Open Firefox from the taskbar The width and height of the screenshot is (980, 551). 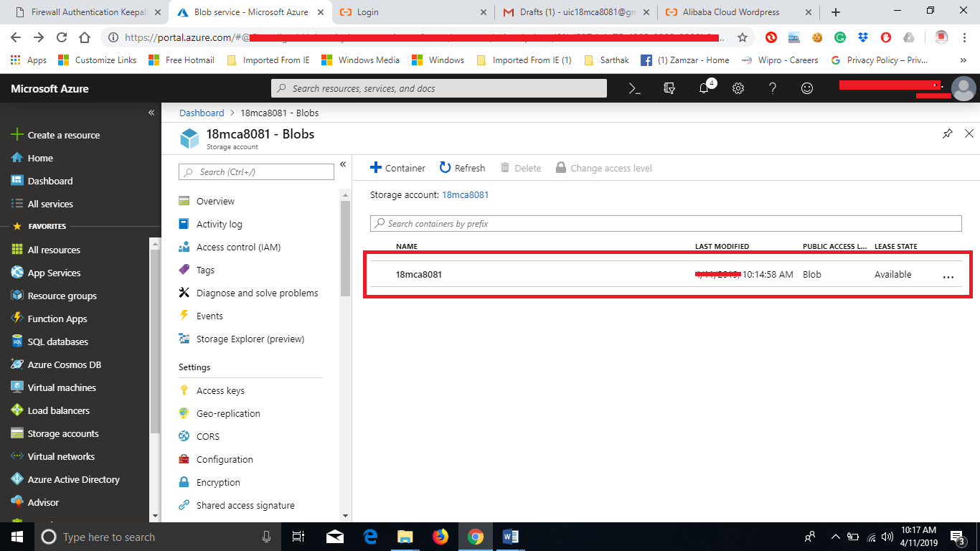point(440,537)
